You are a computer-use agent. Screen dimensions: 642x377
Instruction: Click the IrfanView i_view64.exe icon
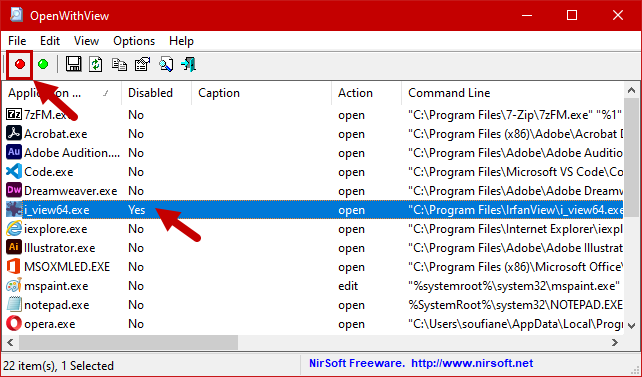click(x=14, y=210)
